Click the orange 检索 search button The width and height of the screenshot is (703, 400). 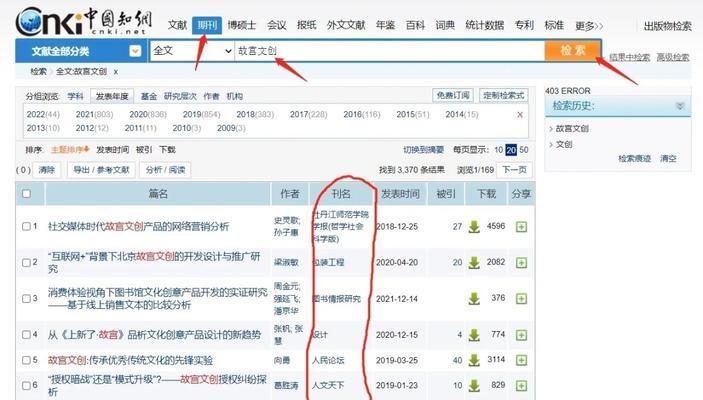[573, 50]
